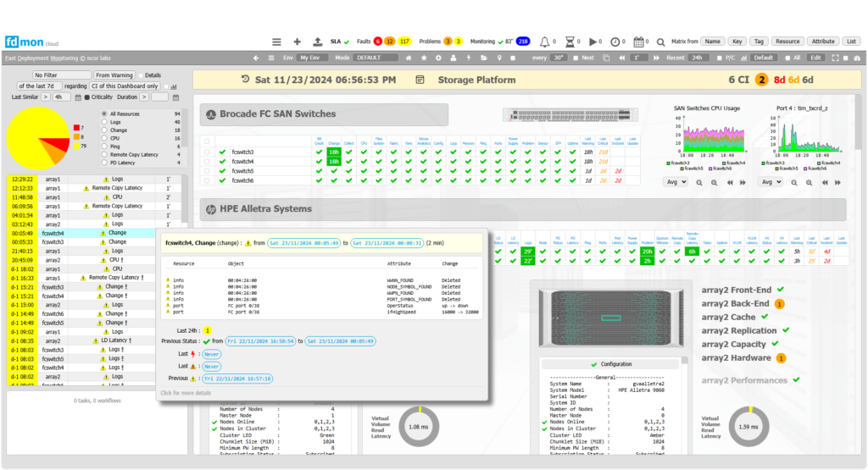Image resolution: width=868 pixels, height=470 pixels.
Task: Click the Tag matrix button
Action: (x=759, y=41)
